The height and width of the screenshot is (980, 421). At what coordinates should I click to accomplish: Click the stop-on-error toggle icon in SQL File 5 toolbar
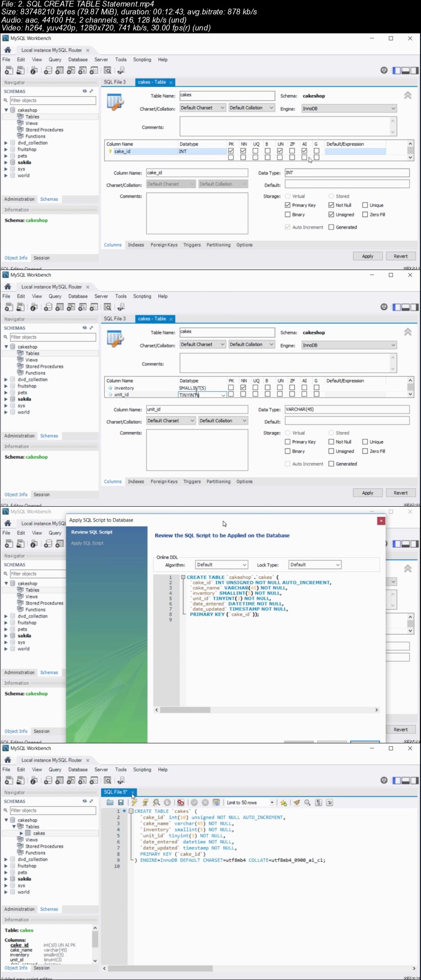point(180,802)
